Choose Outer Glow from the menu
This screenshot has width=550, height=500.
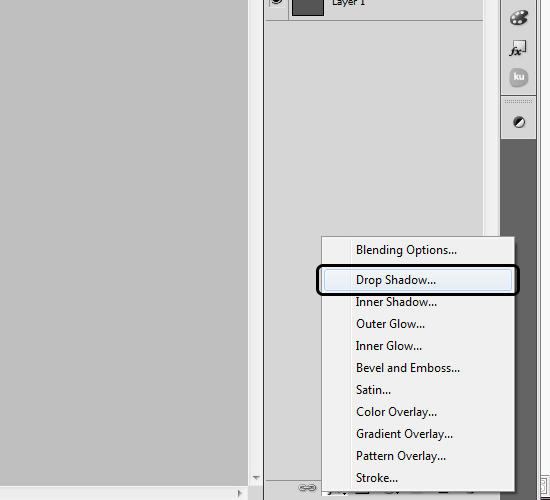[x=418, y=324]
